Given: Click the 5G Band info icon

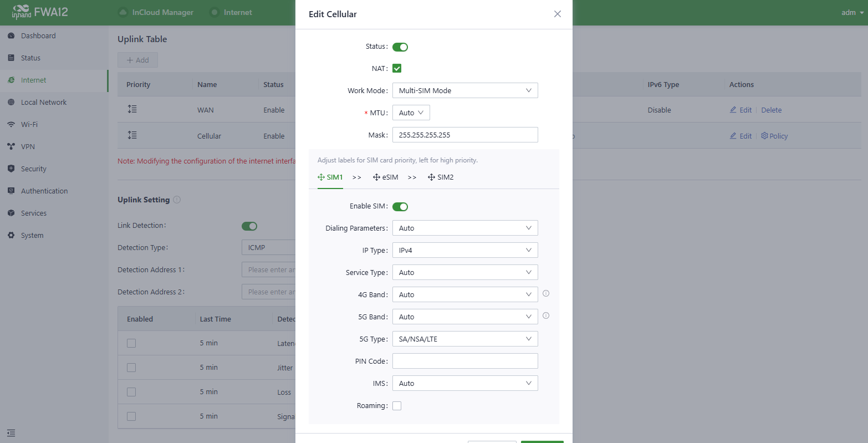Looking at the screenshot, I should 545,316.
